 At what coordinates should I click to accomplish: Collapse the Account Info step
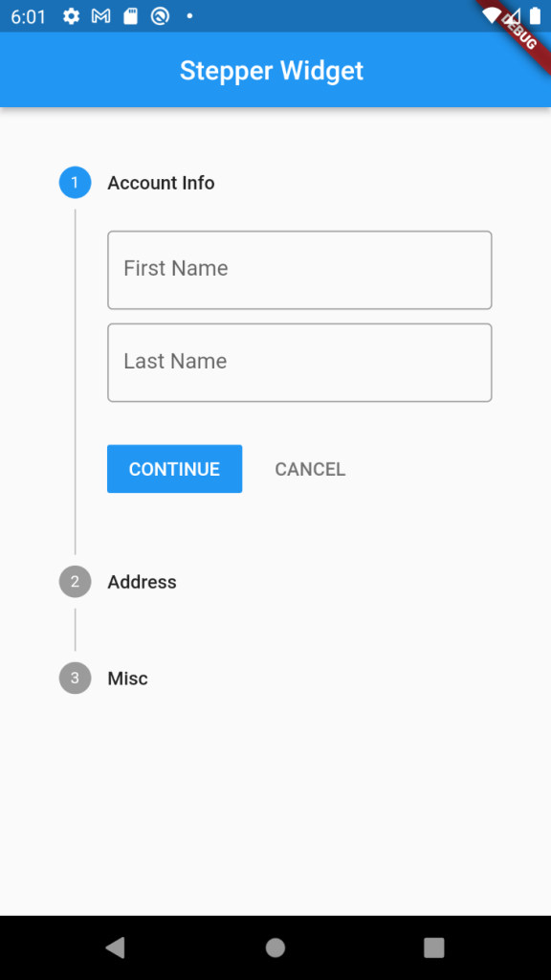click(161, 182)
